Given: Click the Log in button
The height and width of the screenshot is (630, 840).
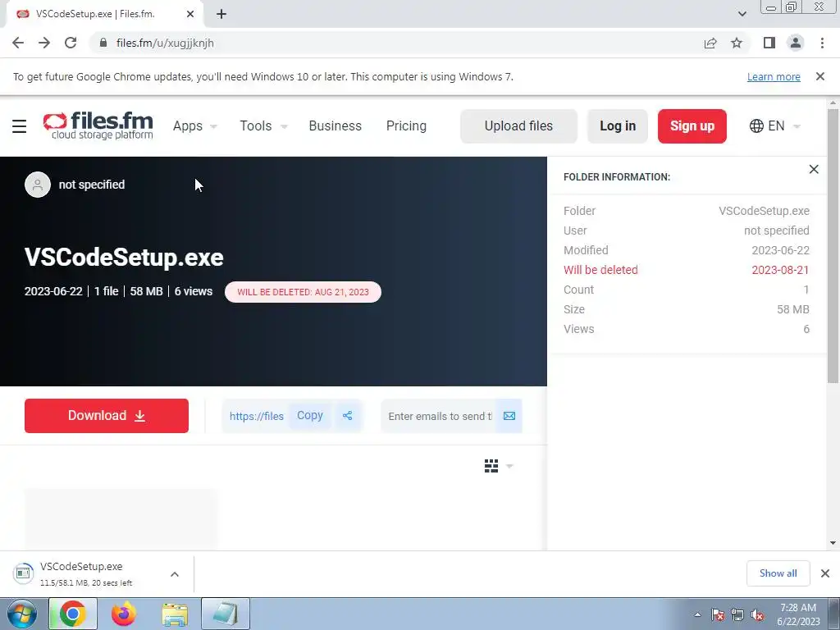Looking at the screenshot, I should [618, 126].
